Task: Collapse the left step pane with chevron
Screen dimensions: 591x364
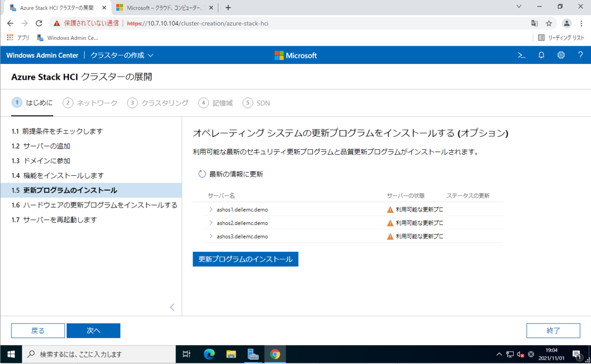Action: (x=172, y=307)
